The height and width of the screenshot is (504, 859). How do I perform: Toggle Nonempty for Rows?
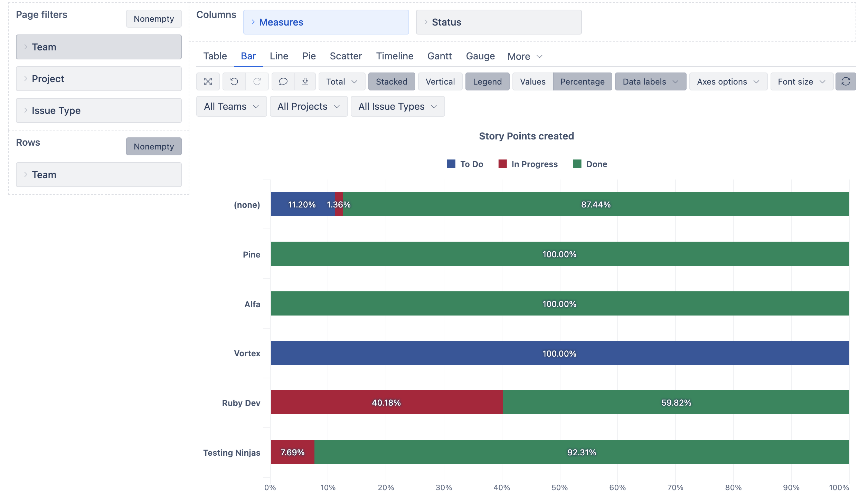click(x=153, y=146)
